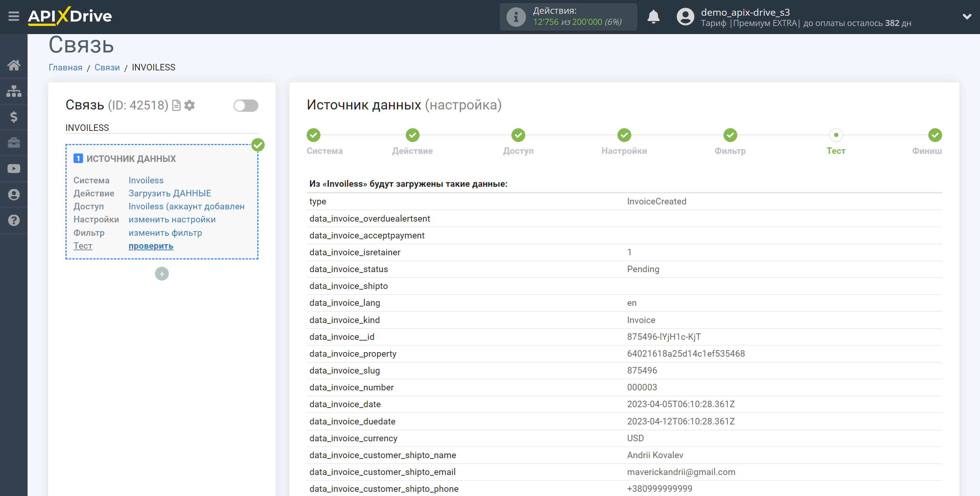Screen dimensions: 980x496
Task: Edit the INVOILESS connection name field
Action: coord(162,128)
